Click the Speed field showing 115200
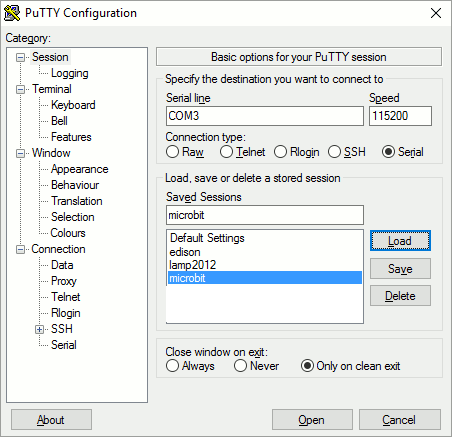 pyautogui.click(x=400, y=116)
